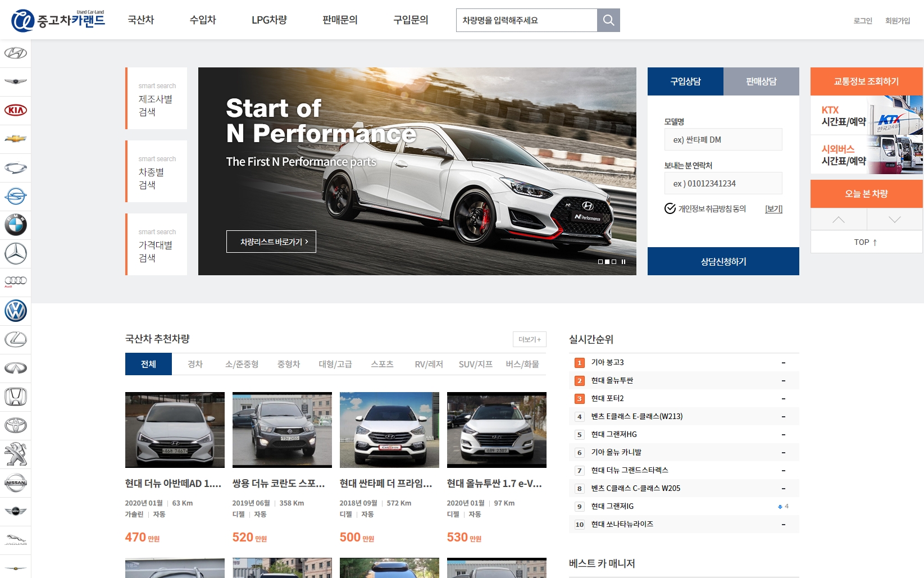This screenshot has height=578, width=924.
Task: Select the Kia brand logo in sidebar
Action: tap(16, 110)
